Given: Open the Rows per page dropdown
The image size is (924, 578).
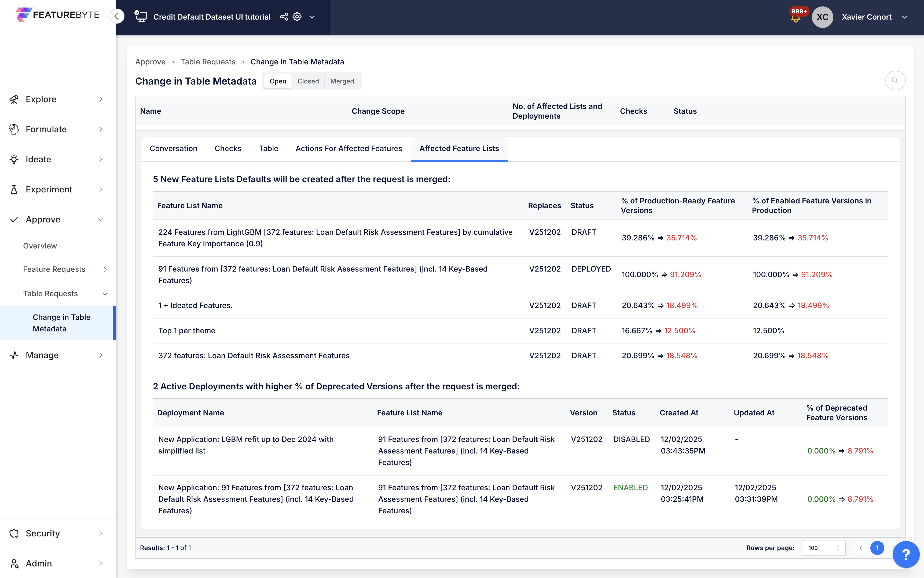Looking at the screenshot, I should [823, 548].
